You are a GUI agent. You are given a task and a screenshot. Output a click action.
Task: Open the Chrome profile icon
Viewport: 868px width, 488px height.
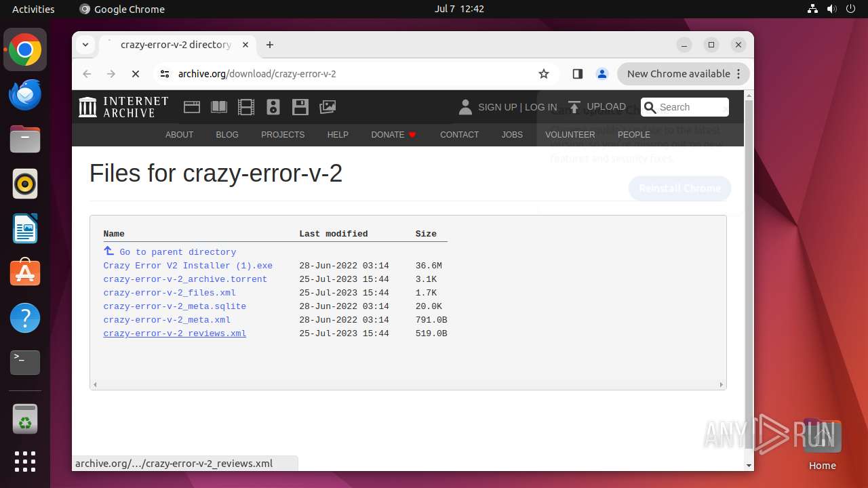601,74
